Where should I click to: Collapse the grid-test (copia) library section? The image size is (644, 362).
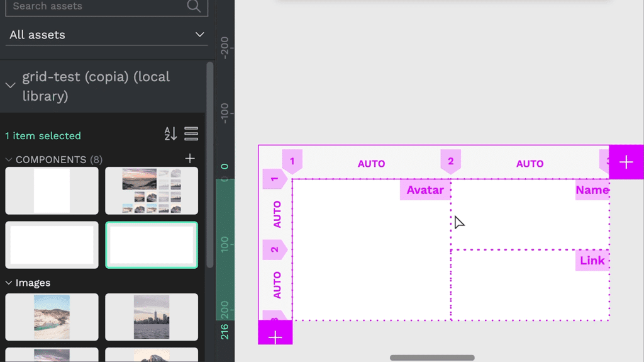(10, 86)
